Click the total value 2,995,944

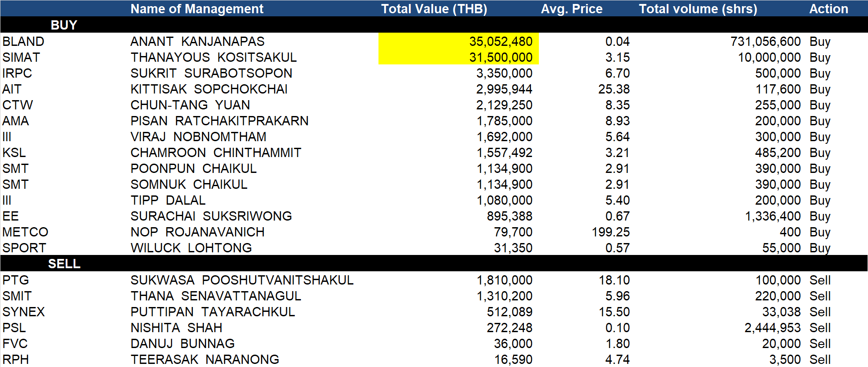tap(504, 89)
